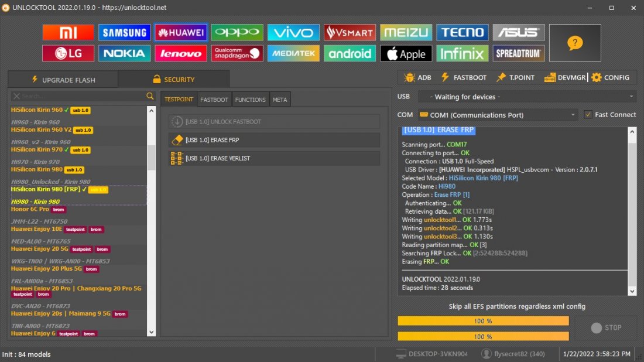Click the user account icon in status bar
644x362 pixels.
pos(487,354)
